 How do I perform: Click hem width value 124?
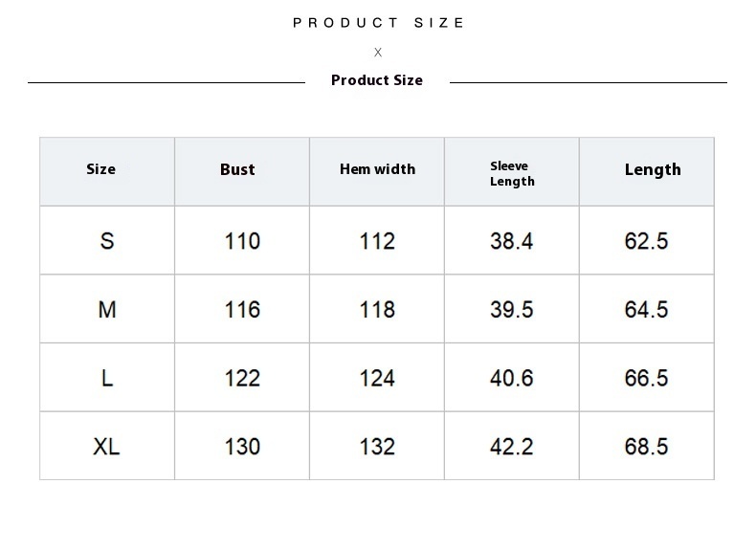(x=377, y=378)
